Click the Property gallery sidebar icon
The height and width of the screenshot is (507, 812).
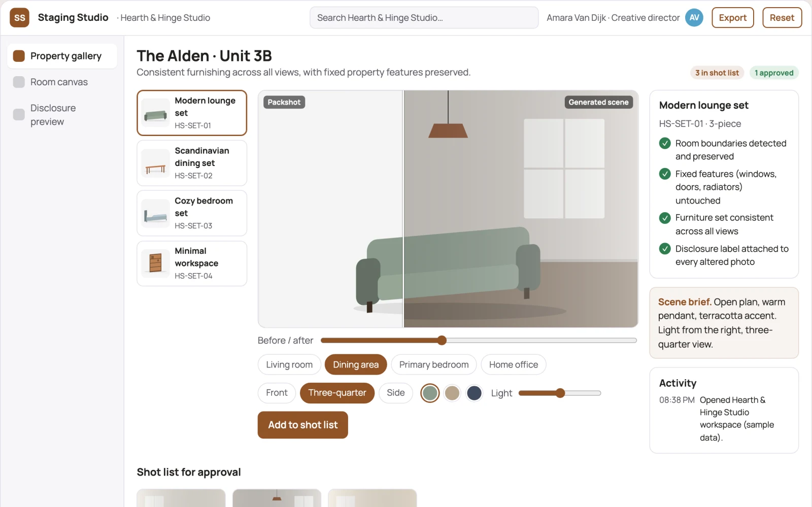(x=19, y=56)
